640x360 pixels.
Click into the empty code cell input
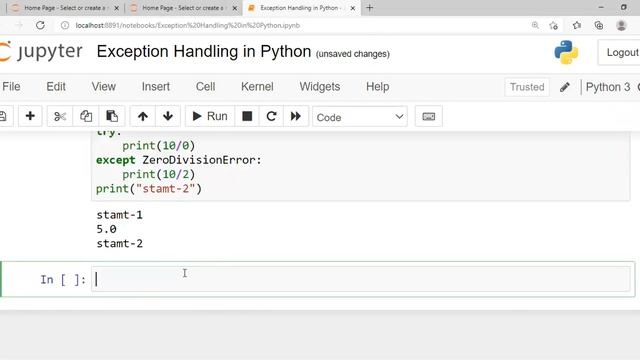pos(361,279)
